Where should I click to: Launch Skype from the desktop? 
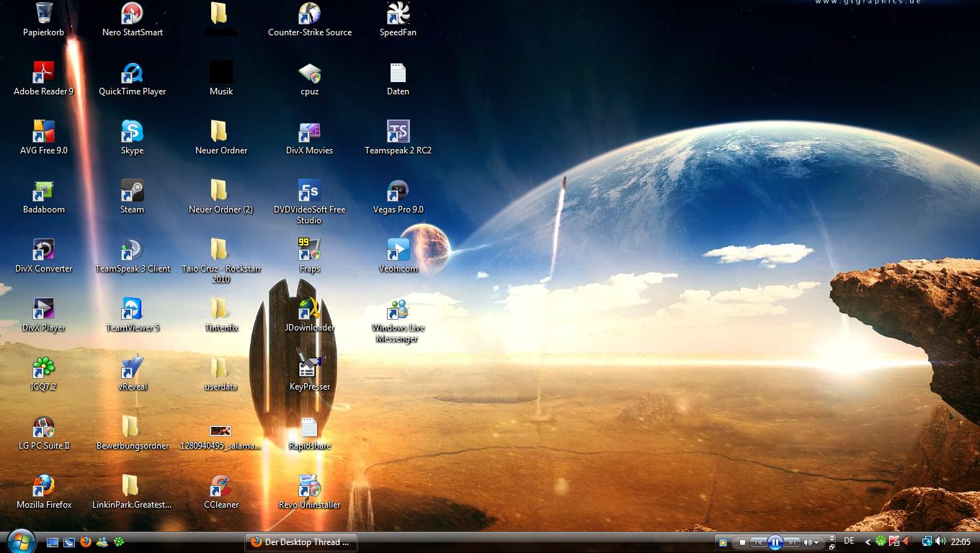point(132,132)
